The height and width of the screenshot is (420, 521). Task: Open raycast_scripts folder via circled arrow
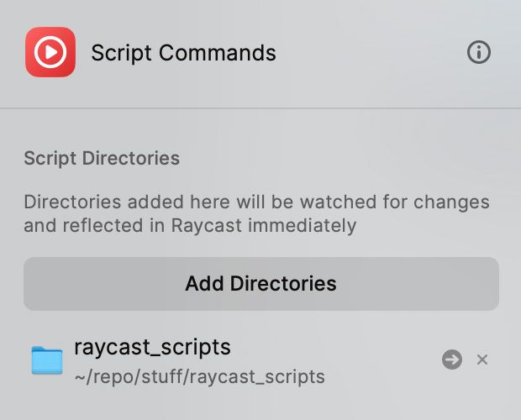tap(452, 360)
